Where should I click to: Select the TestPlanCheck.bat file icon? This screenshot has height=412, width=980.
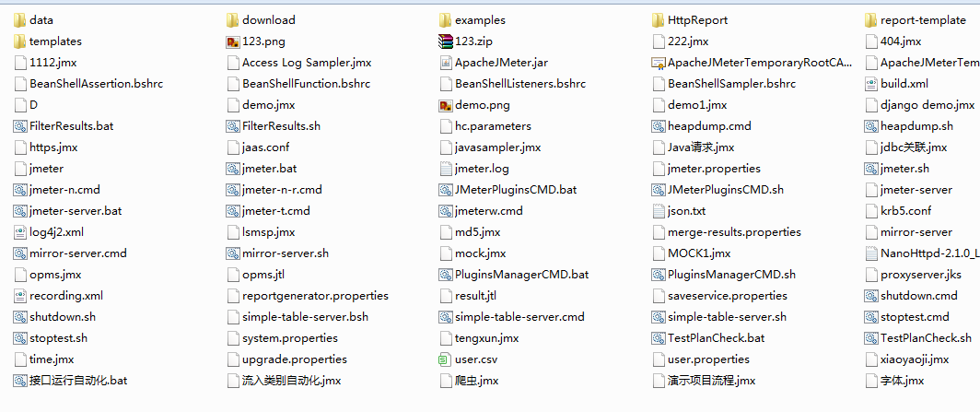point(658,338)
